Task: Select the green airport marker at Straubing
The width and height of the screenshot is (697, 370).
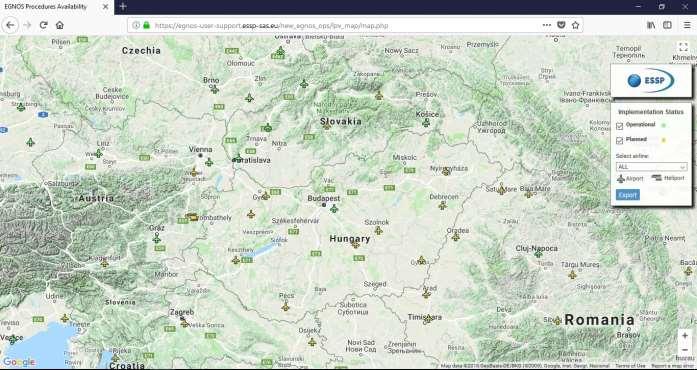Action: click(x=21, y=107)
